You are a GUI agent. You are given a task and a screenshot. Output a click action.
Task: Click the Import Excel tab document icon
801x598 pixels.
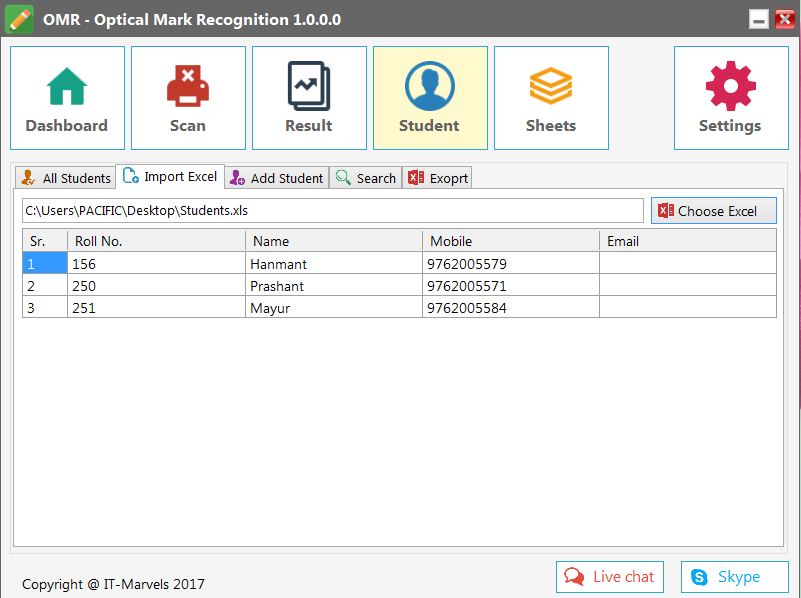[x=131, y=176]
